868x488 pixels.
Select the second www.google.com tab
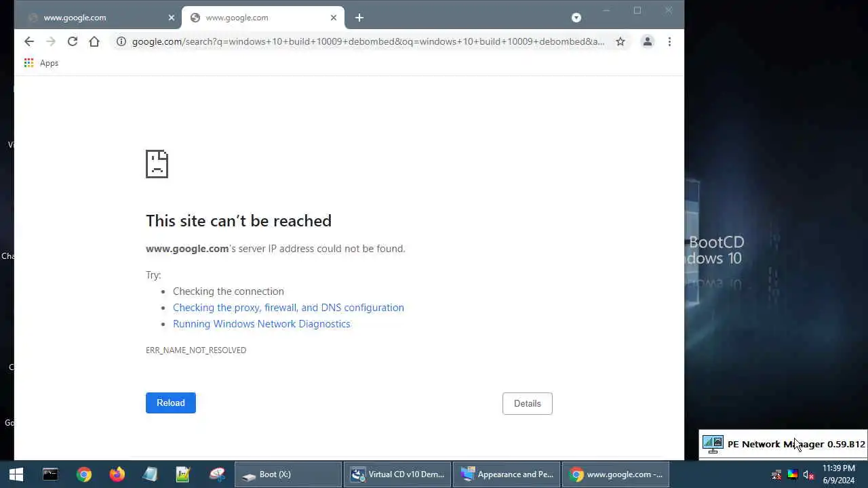(x=263, y=18)
